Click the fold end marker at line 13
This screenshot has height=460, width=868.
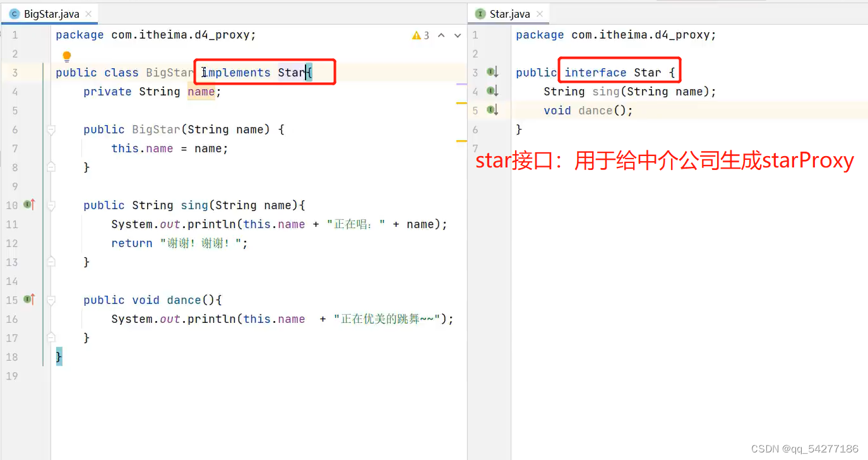click(x=51, y=262)
